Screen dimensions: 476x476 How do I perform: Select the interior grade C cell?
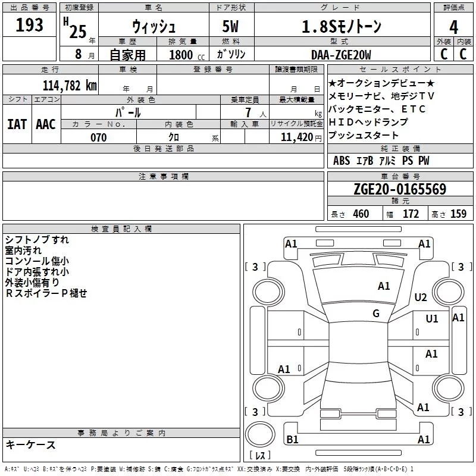(x=464, y=54)
